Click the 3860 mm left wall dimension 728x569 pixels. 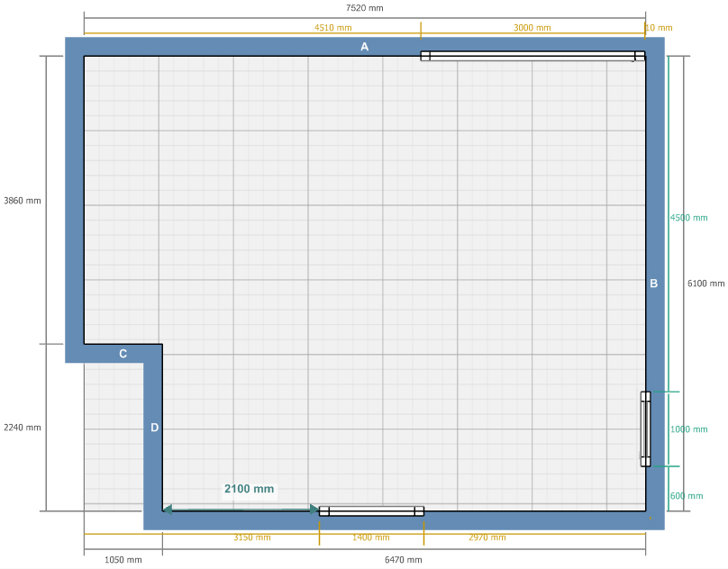23,200
